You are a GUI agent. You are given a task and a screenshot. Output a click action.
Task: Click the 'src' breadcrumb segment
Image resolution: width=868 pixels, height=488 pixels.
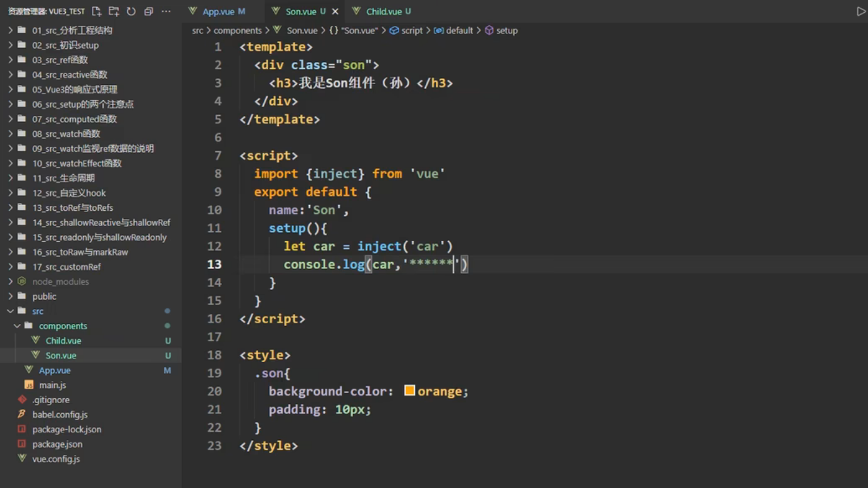point(198,30)
